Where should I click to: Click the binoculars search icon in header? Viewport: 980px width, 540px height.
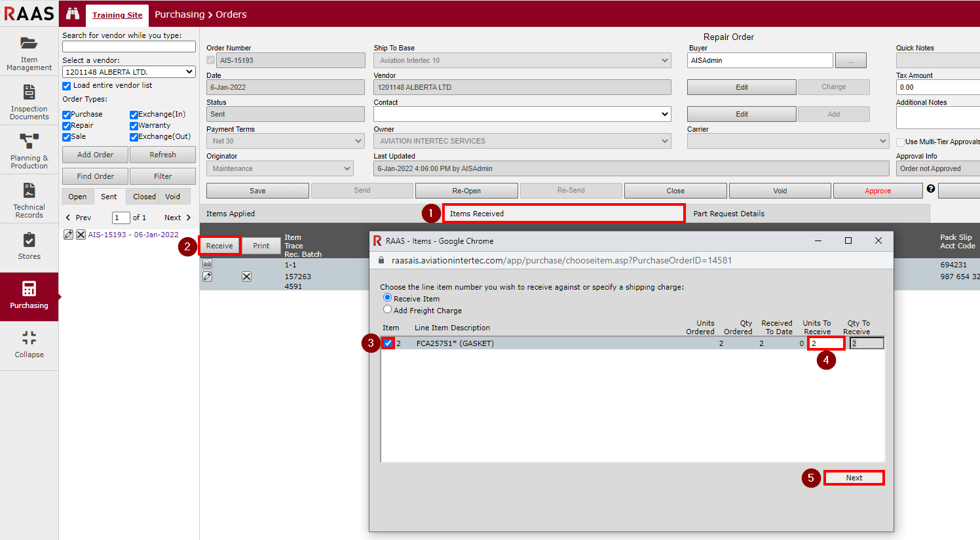pos(73,14)
